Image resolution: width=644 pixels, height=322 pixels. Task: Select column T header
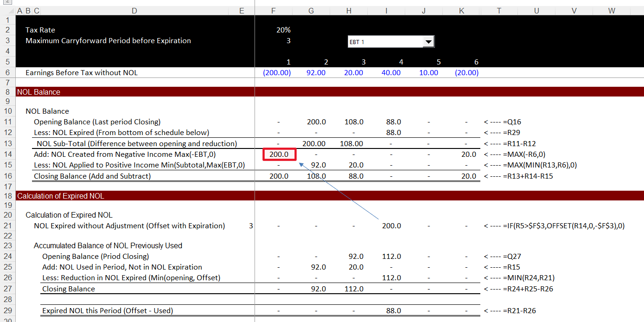(x=499, y=10)
